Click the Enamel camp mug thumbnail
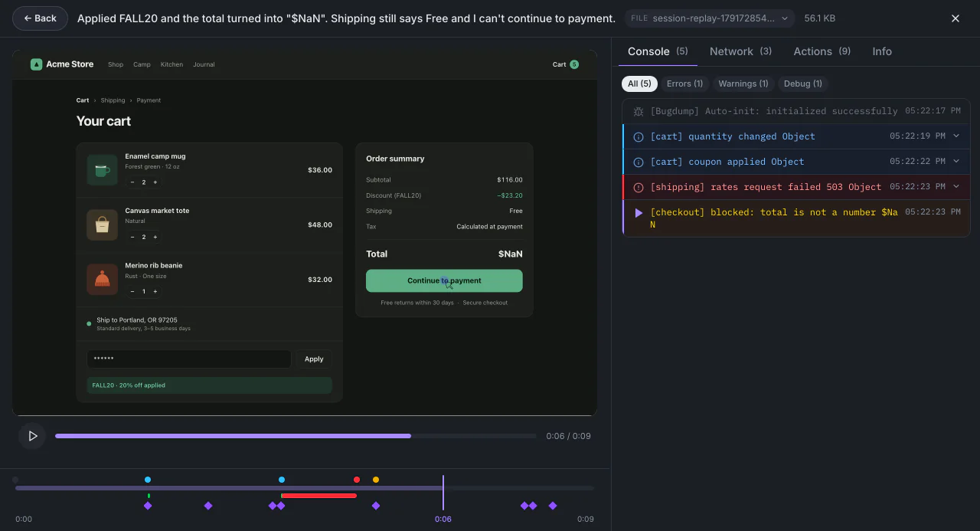 [102, 170]
